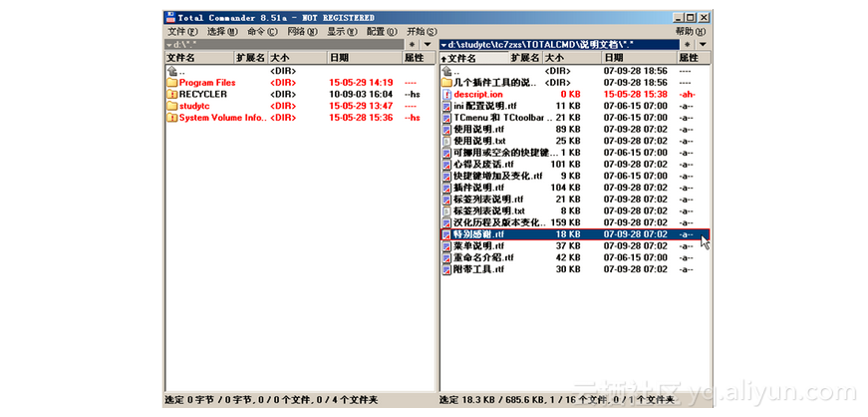Click the Program Files folder icon
Screen dimensions: 868x417
pos(171,83)
